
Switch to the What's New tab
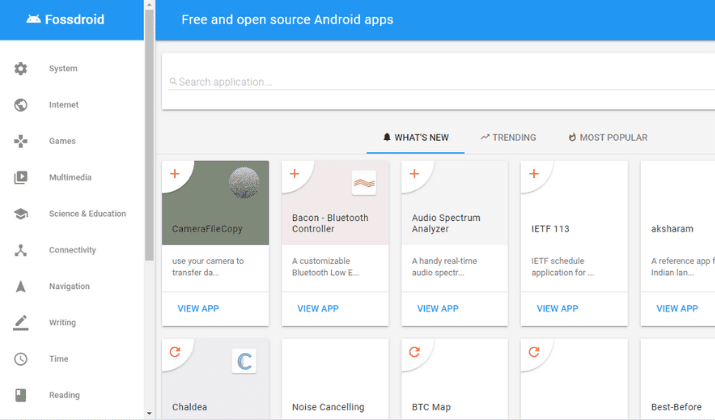click(415, 138)
